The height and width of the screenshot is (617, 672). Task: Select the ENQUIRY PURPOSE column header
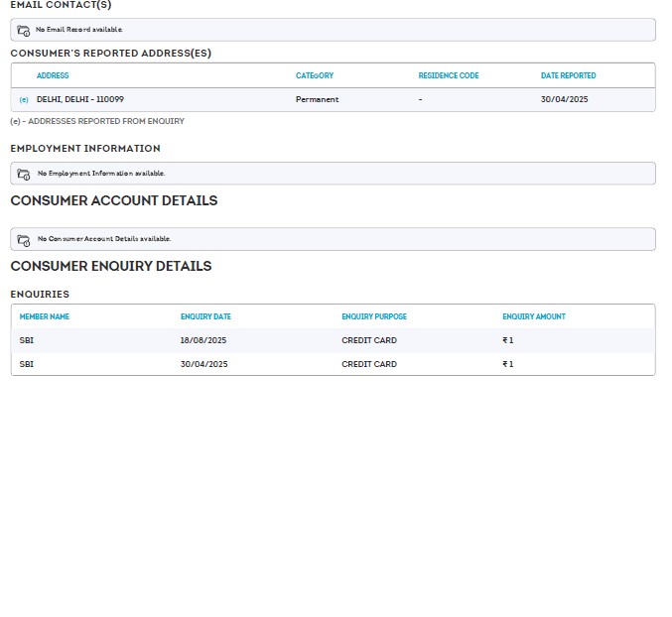pyautogui.click(x=374, y=316)
